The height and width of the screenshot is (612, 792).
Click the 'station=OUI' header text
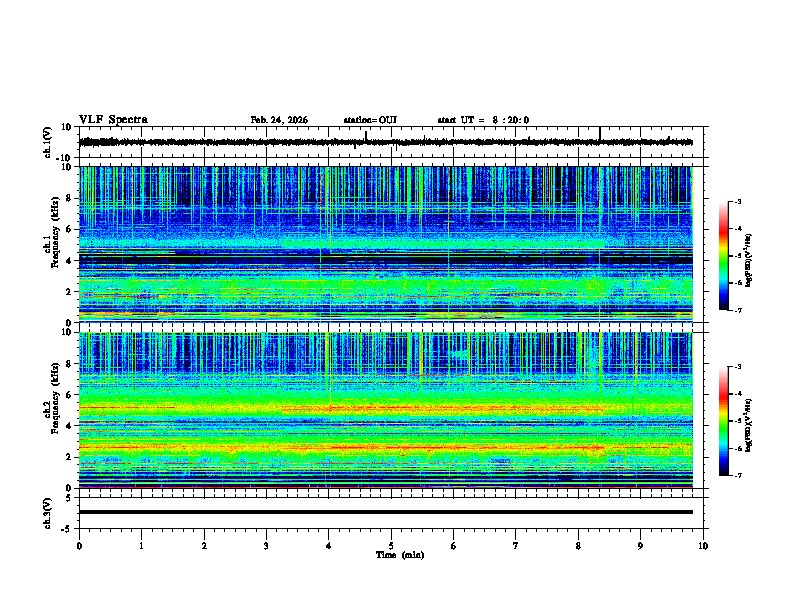[x=370, y=120]
